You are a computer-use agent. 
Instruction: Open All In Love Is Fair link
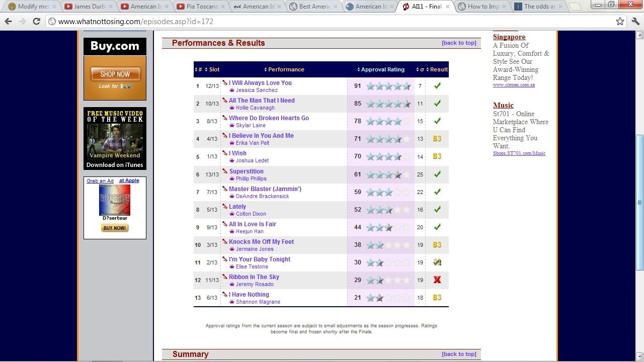coord(253,224)
